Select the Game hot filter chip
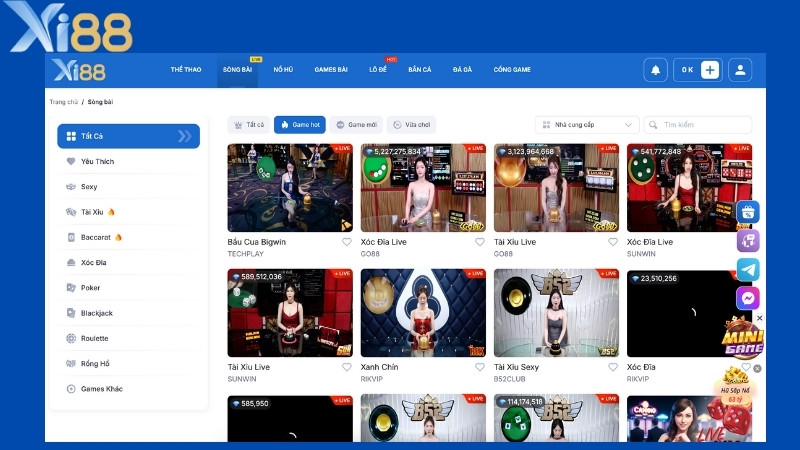The width and height of the screenshot is (800, 450). point(299,125)
